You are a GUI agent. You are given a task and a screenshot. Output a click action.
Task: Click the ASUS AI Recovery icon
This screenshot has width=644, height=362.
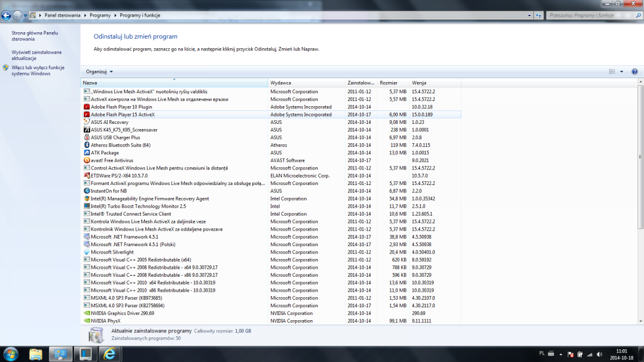click(x=86, y=122)
